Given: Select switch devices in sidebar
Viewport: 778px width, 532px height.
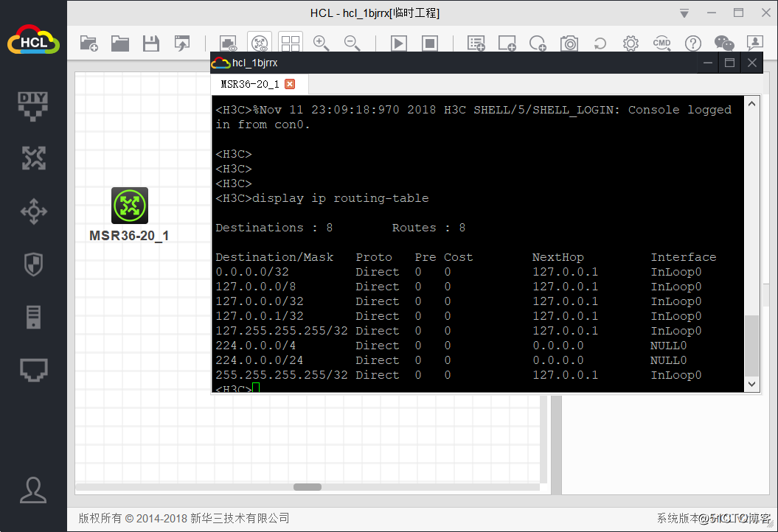Looking at the screenshot, I should pyautogui.click(x=33, y=211).
